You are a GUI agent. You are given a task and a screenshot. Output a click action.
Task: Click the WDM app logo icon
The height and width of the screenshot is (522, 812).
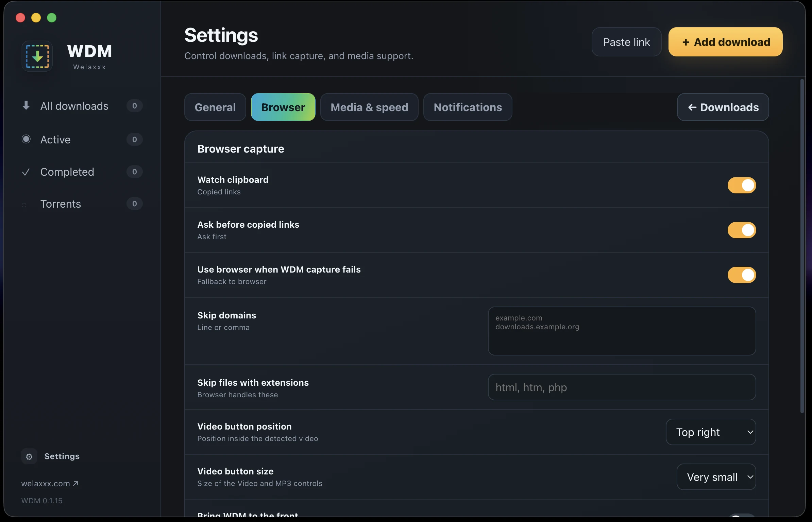coord(37,56)
